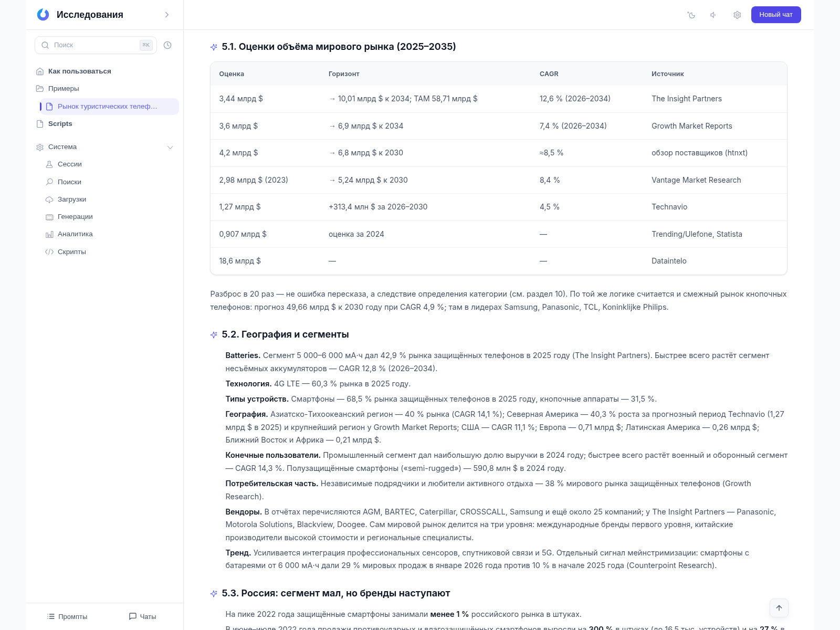
Task: Focus the Поиск search field
Action: [96, 45]
